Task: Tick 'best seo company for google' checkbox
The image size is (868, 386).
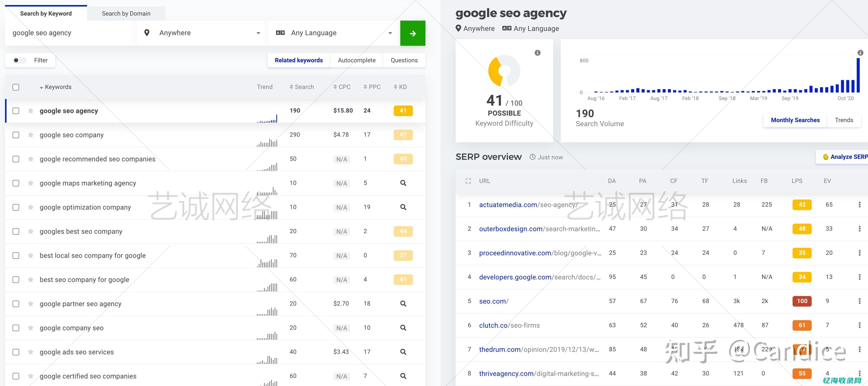Action: [x=16, y=280]
